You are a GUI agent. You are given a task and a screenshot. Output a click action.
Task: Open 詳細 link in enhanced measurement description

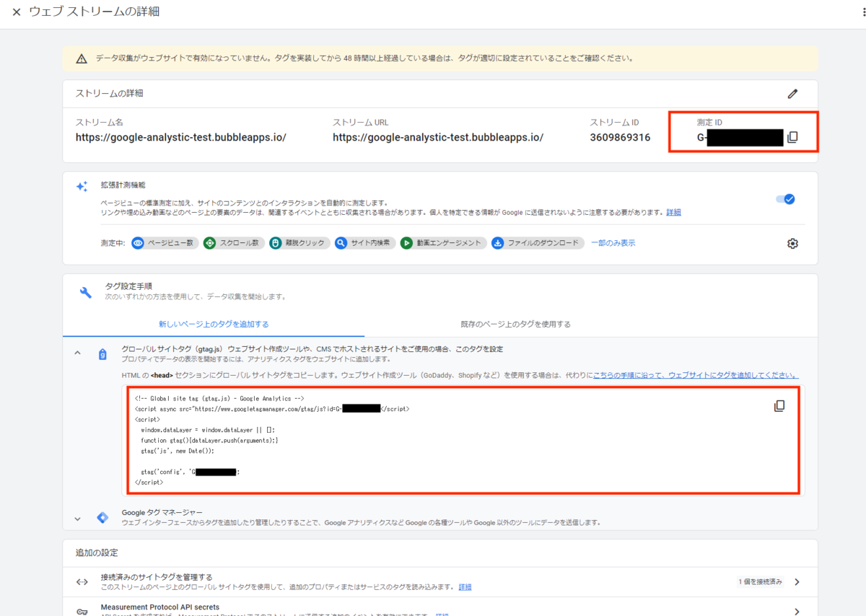point(673,212)
